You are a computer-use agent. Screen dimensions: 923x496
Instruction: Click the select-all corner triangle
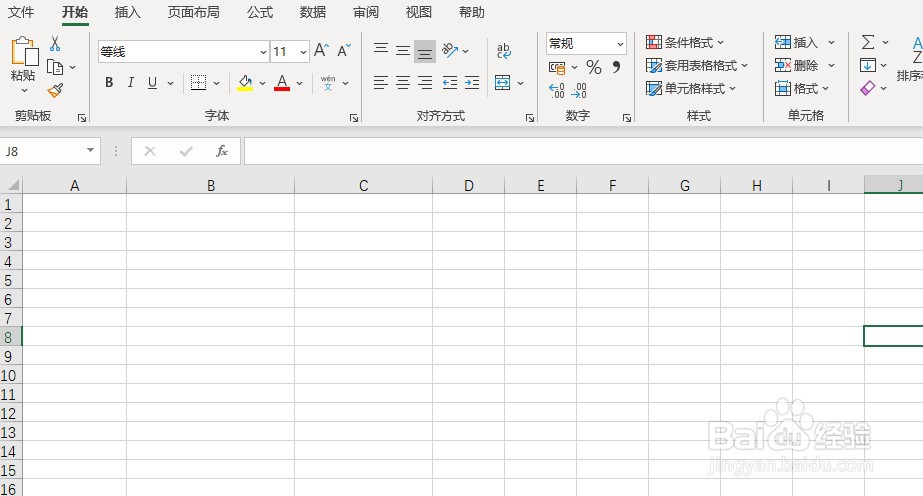pyautogui.click(x=12, y=186)
